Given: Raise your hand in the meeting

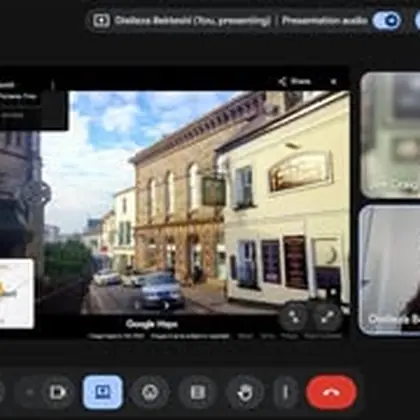Looking at the screenshot, I should [246, 392].
